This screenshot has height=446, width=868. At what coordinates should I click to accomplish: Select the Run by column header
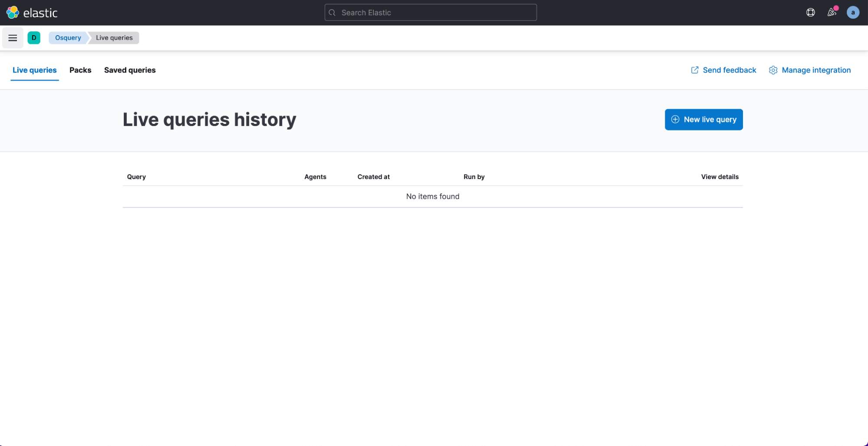(474, 177)
